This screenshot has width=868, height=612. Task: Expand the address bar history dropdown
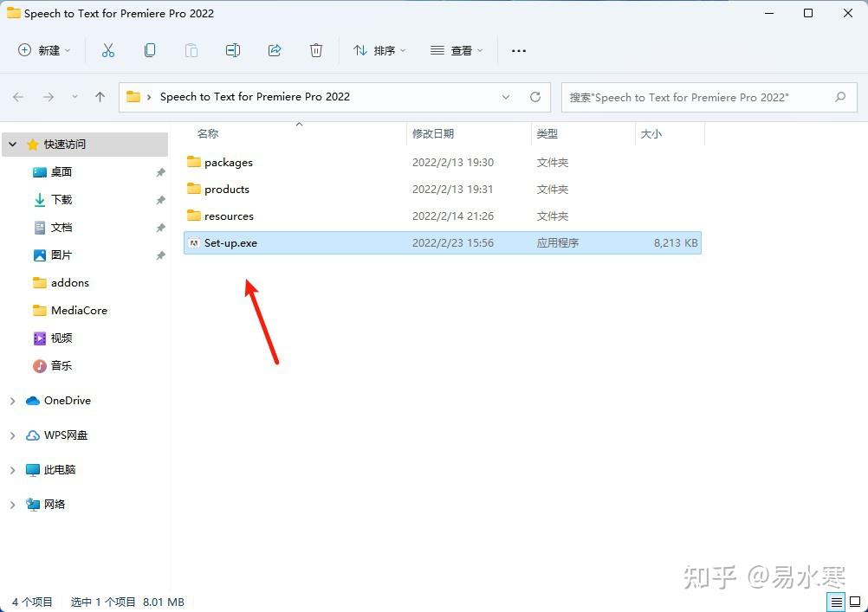tap(506, 97)
